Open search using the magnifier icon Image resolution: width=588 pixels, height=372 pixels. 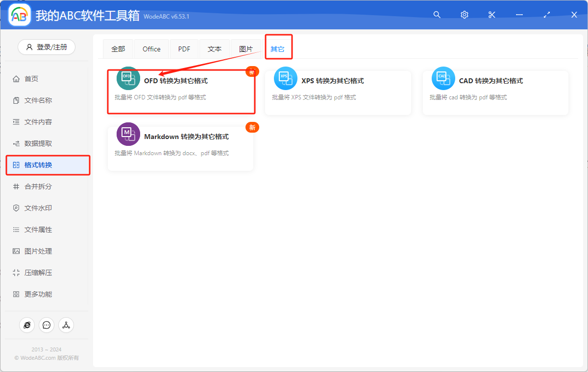click(x=437, y=15)
